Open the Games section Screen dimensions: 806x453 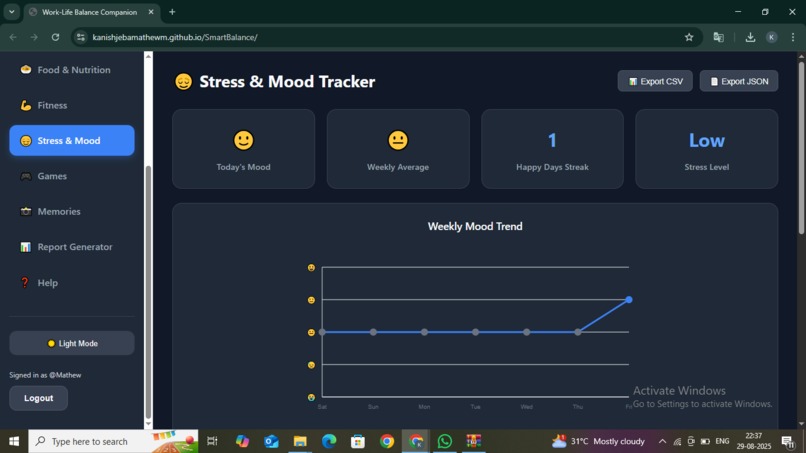[x=71, y=176]
